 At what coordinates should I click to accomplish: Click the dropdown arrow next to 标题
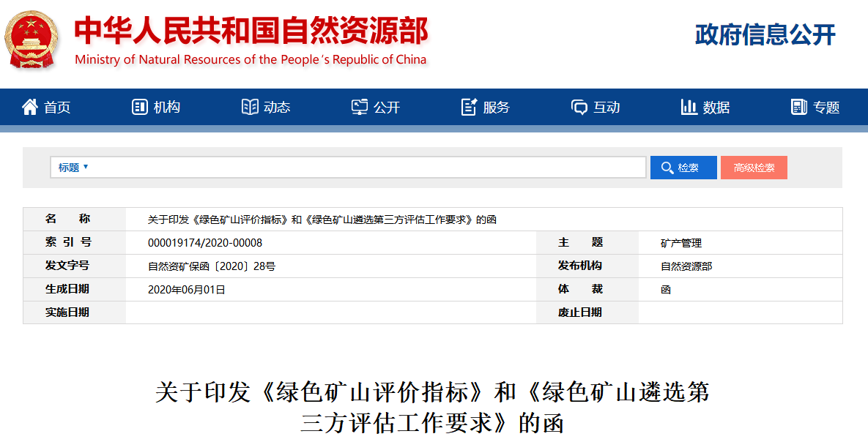tap(86, 167)
